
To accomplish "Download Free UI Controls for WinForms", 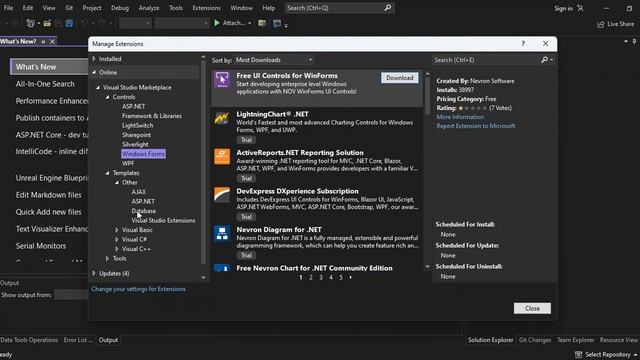I will [400, 78].
